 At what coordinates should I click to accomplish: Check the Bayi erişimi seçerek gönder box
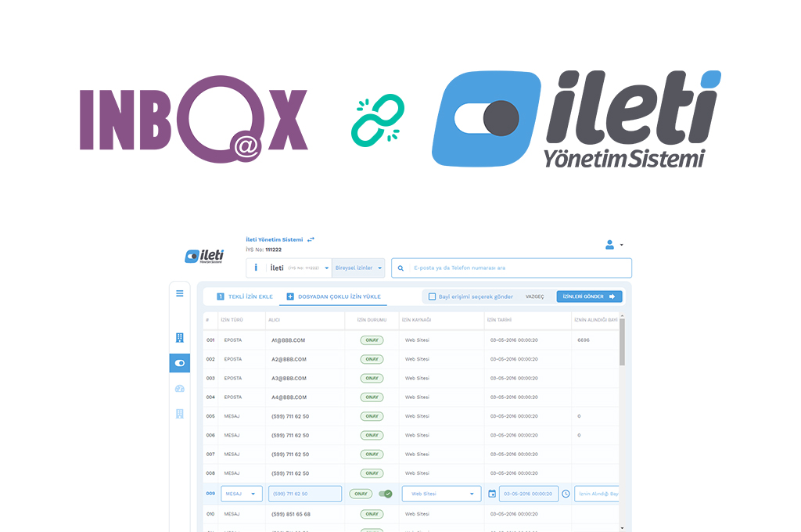[x=432, y=297]
